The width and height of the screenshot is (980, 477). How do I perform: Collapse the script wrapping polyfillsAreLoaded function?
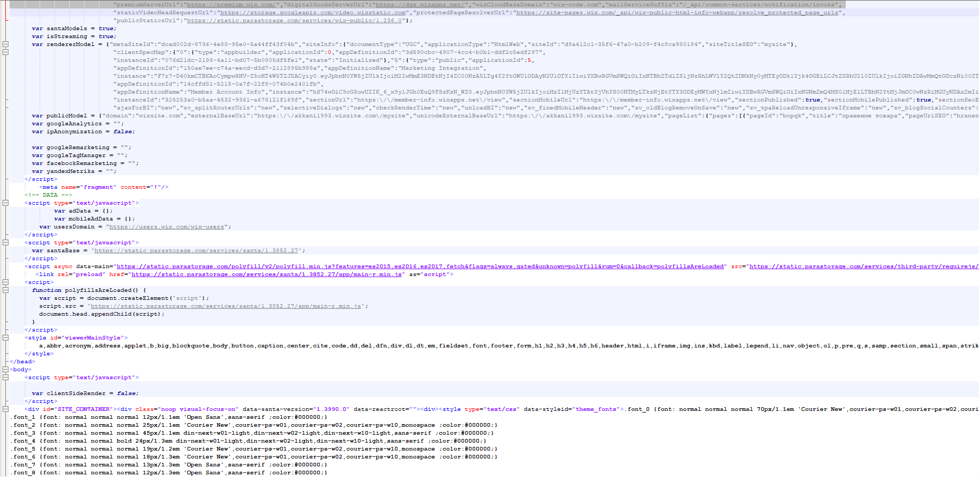[x=5, y=282]
